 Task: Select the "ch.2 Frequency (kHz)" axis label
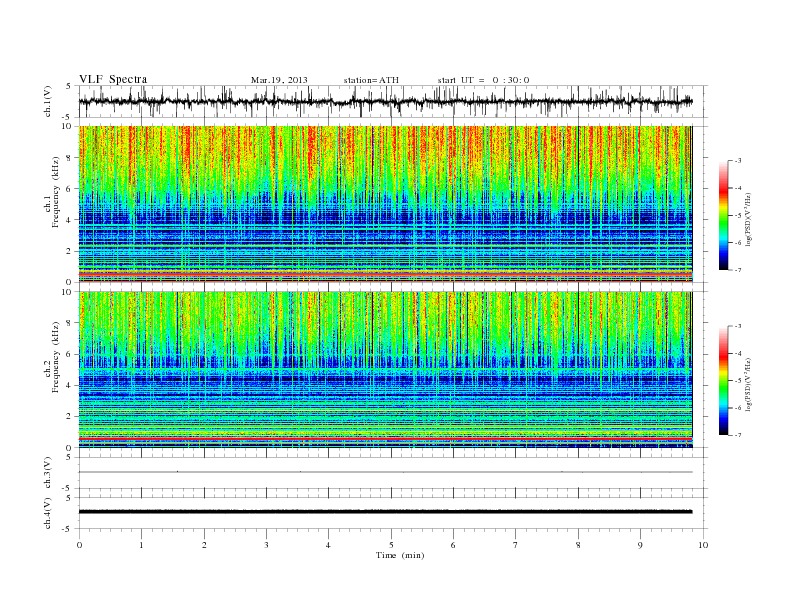52,356
